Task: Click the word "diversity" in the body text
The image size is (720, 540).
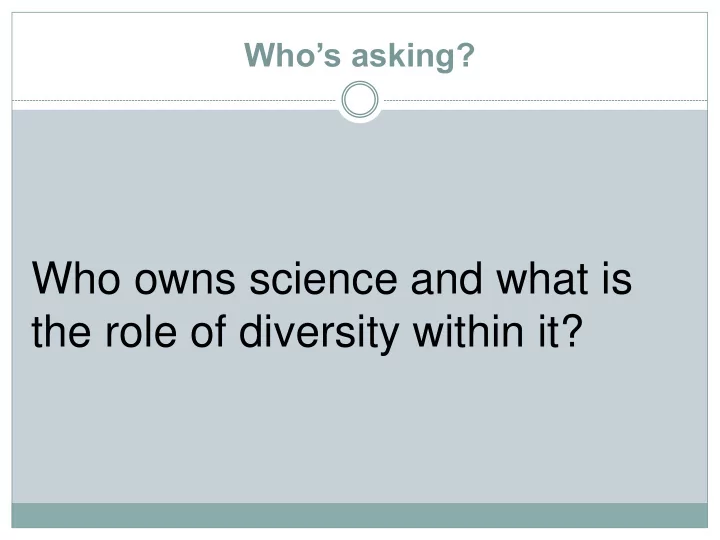Action: pyautogui.click(x=319, y=332)
